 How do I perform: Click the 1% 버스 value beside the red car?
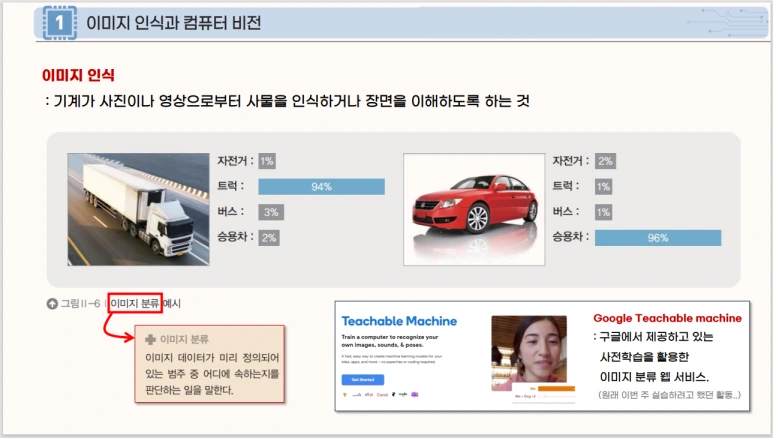click(x=603, y=212)
